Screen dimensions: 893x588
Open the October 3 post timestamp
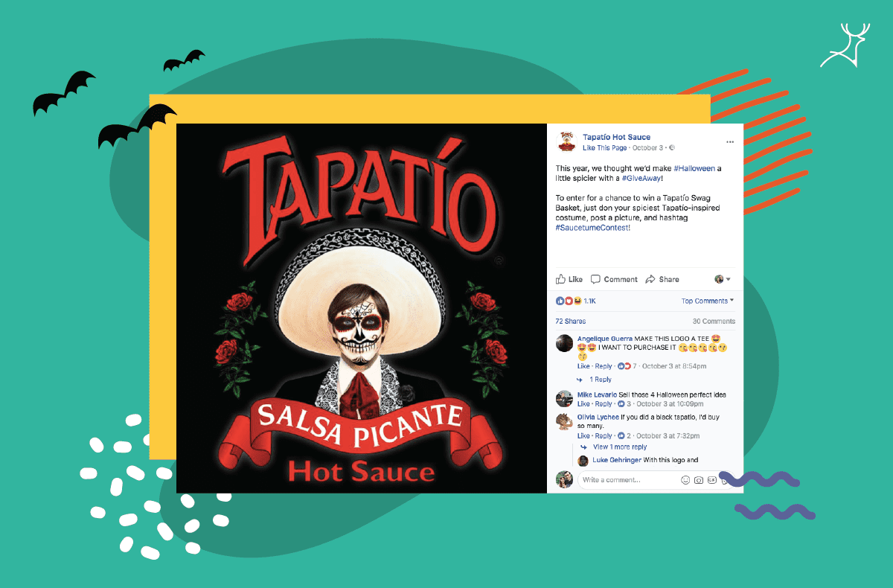pyautogui.click(x=648, y=148)
